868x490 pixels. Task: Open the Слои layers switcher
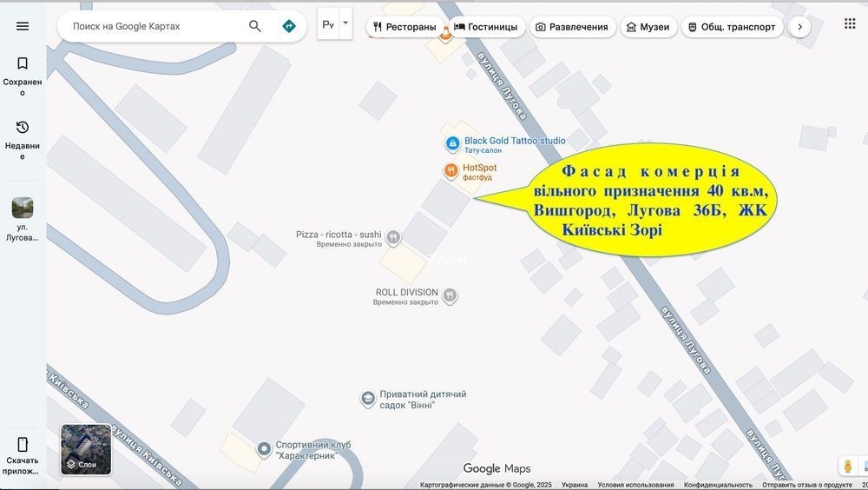pos(86,450)
